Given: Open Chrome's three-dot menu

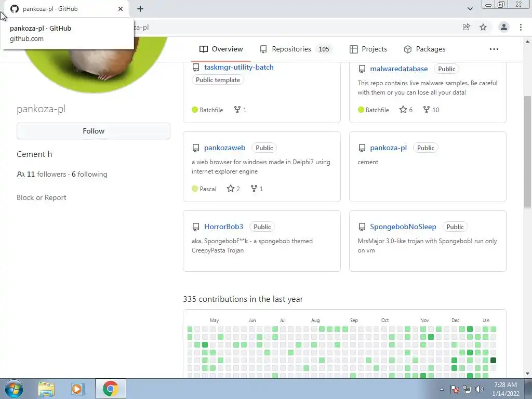Looking at the screenshot, I should pyautogui.click(x=521, y=27).
